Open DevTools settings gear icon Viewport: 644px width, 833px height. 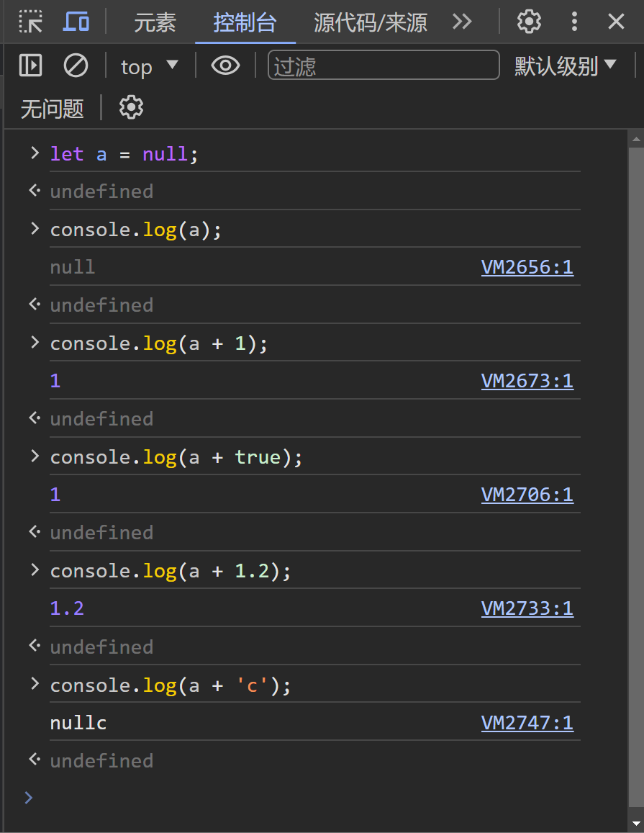pos(529,22)
